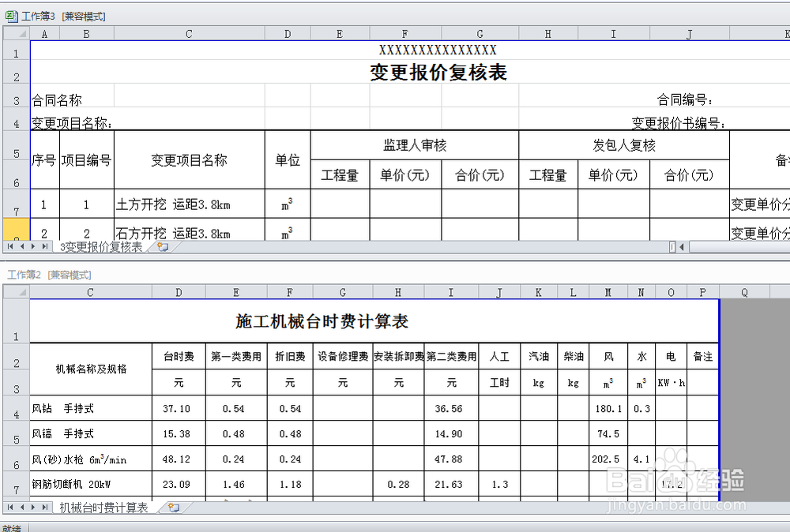Switch to the 机械台时费计算表 sheet tab

point(104,507)
